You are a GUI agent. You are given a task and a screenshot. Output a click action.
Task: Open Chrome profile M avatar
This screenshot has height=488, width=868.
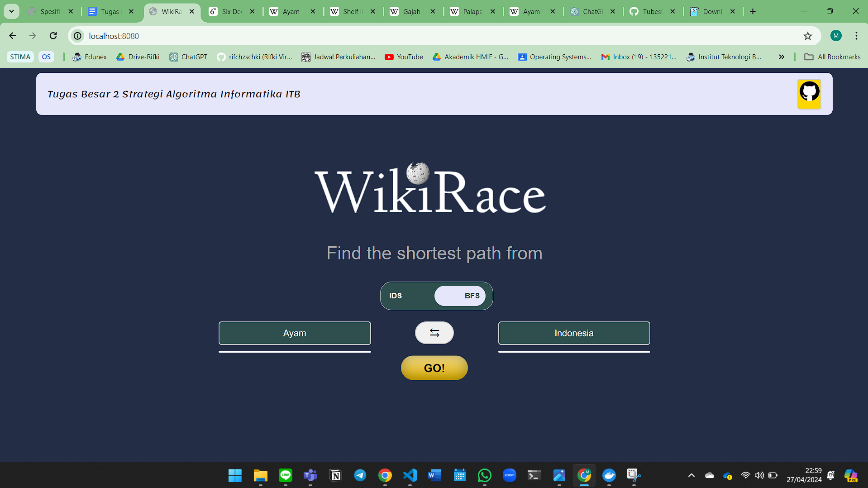tap(836, 36)
